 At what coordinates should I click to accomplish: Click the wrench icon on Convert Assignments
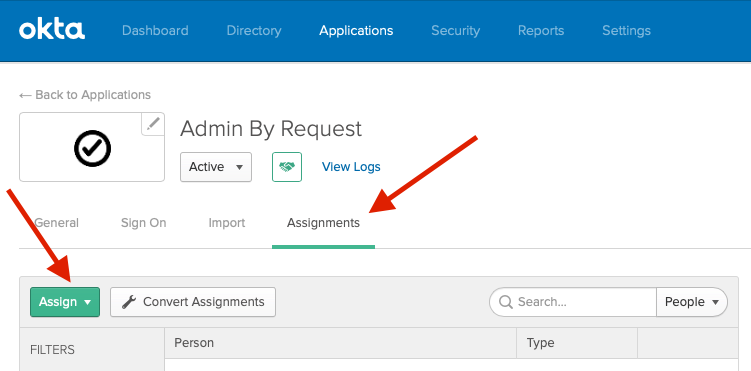pos(128,302)
